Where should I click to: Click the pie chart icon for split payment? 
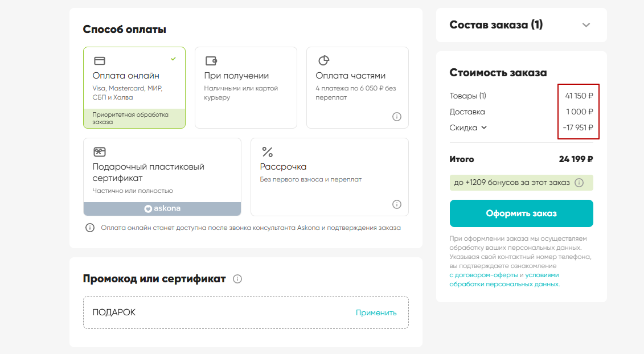pyautogui.click(x=323, y=60)
